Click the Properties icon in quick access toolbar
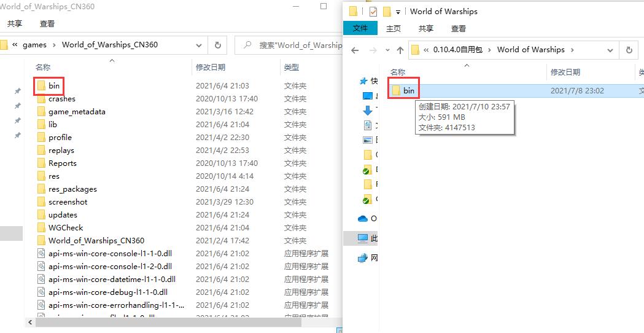644x333 pixels. point(373,12)
